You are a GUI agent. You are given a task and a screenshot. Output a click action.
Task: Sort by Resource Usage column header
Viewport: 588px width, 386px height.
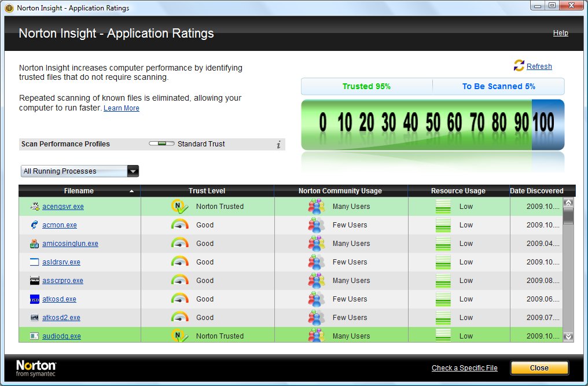(x=458, y=190)
